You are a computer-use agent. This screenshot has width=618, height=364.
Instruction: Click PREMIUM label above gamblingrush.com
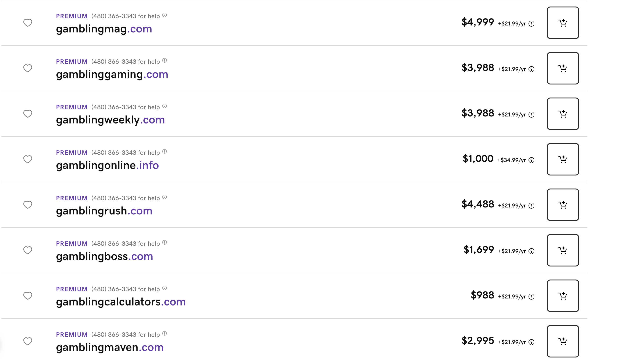coord(72,198)
